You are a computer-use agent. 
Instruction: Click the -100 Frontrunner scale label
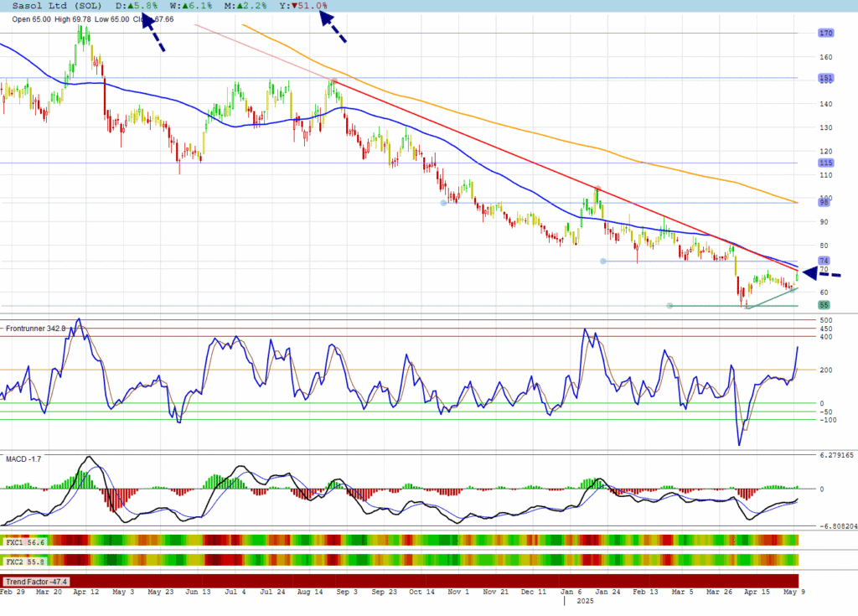(x=828, y=420)
